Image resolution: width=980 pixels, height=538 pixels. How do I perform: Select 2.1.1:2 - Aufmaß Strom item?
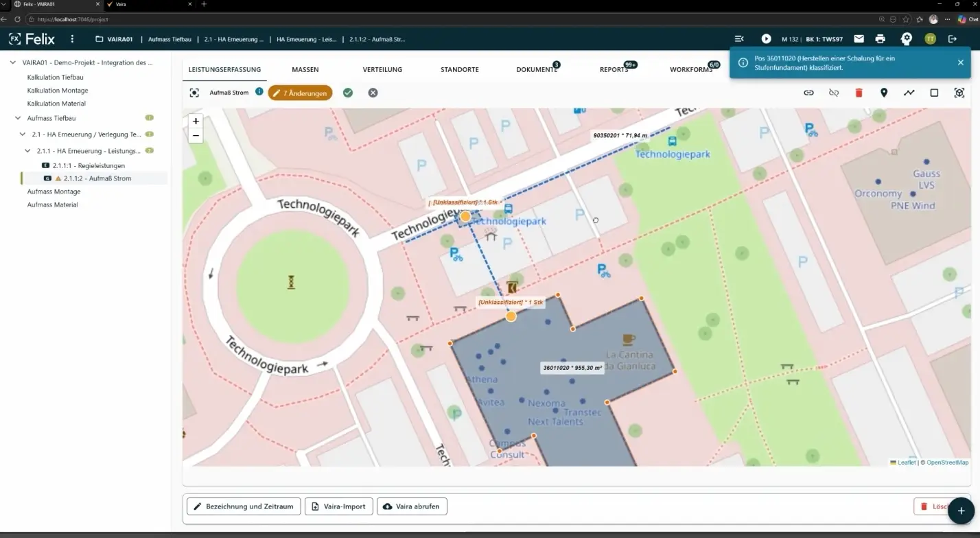tap(97, 178)
